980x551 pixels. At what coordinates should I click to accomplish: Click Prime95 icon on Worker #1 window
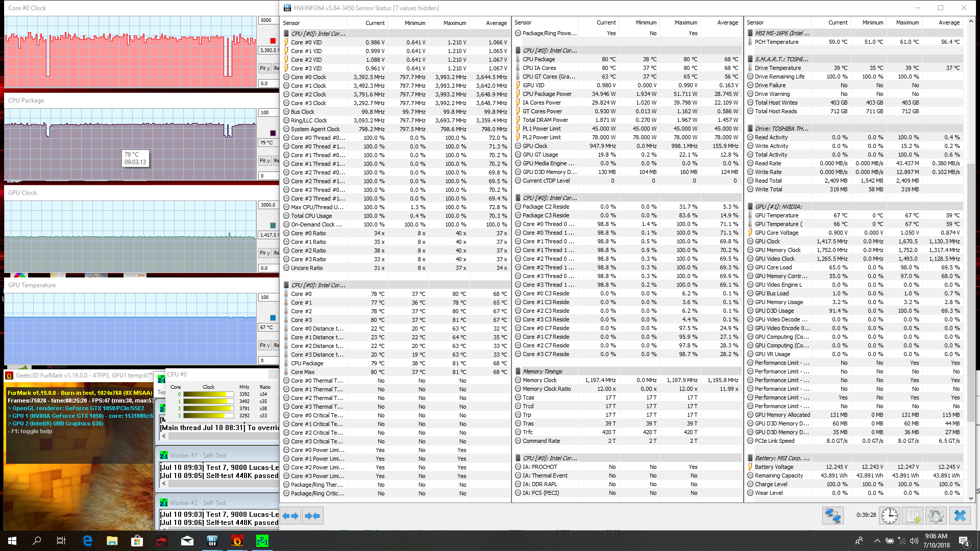point(164,456)
